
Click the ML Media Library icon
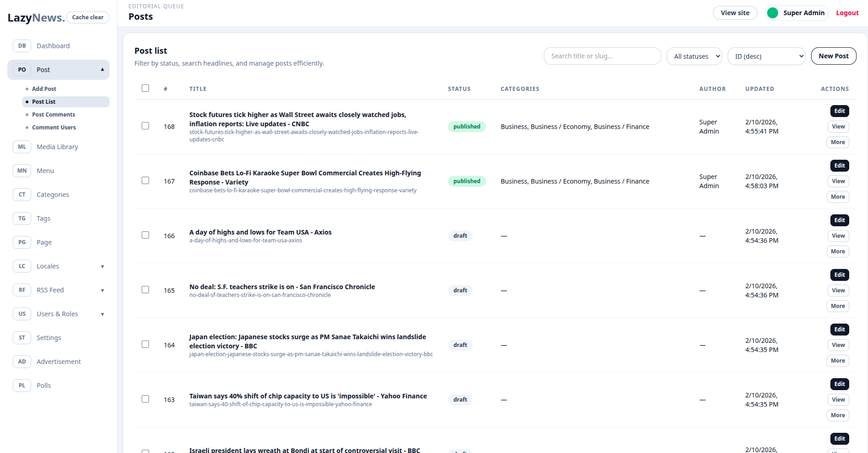22,147
